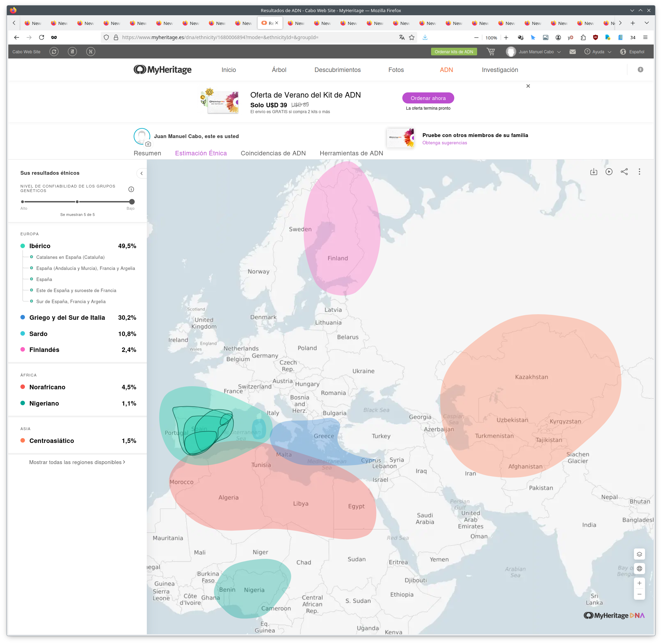662x644 pixels.
Task: Open a new browser tab
Action: click(633, 23)
